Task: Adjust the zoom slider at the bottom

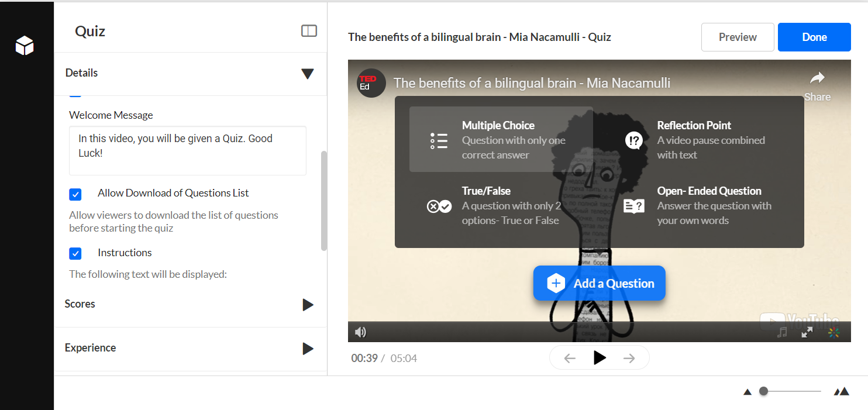Action: point(764,390)
